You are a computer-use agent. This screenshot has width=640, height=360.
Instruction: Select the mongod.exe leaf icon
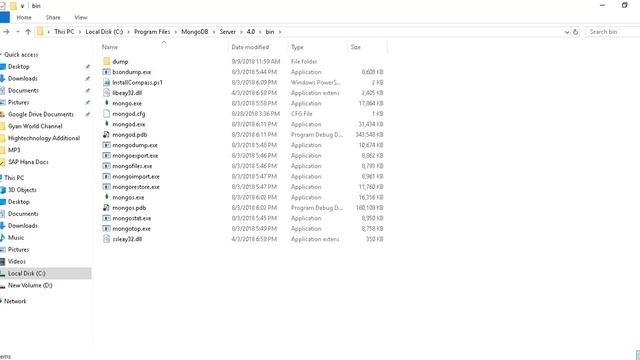(x=107, y=124)
